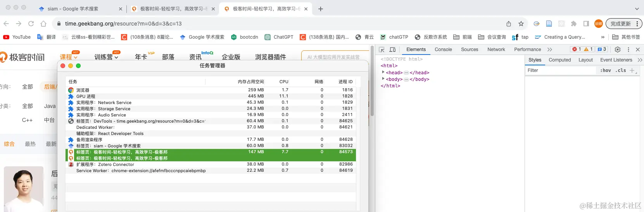Open the new tab plus button

click(321, 9)
